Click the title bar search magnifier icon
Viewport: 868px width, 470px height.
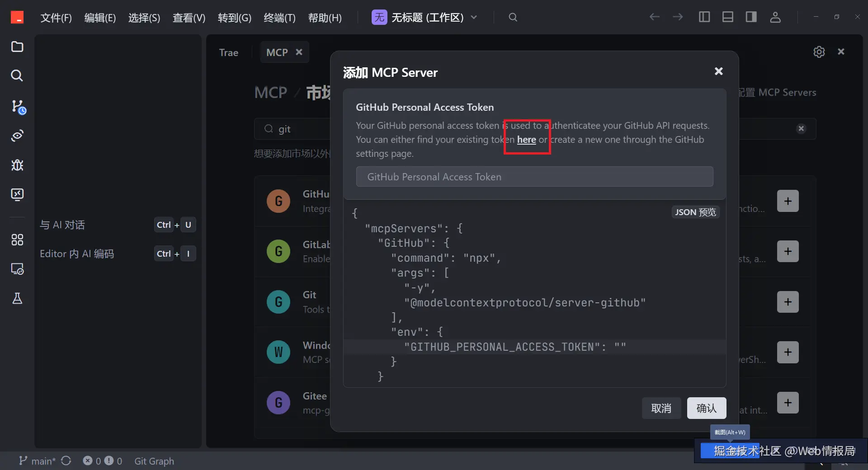pyautogui.click(x=513, y=17)
